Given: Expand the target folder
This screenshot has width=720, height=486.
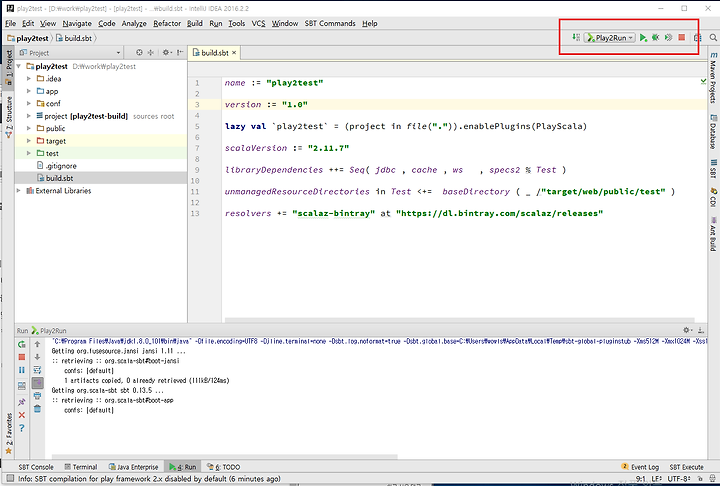Looking at the screenshot, I should (x=29, y=141).
